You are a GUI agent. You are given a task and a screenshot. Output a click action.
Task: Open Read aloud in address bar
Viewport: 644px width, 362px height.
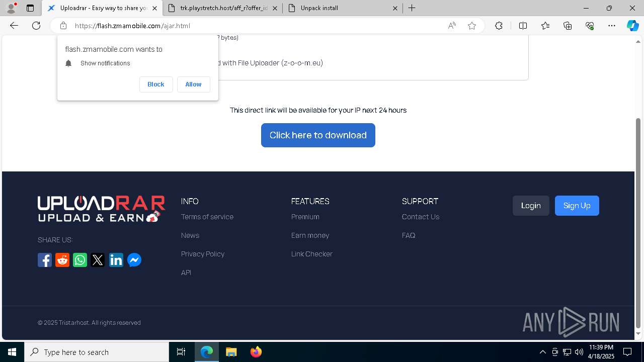click(452, 26)
